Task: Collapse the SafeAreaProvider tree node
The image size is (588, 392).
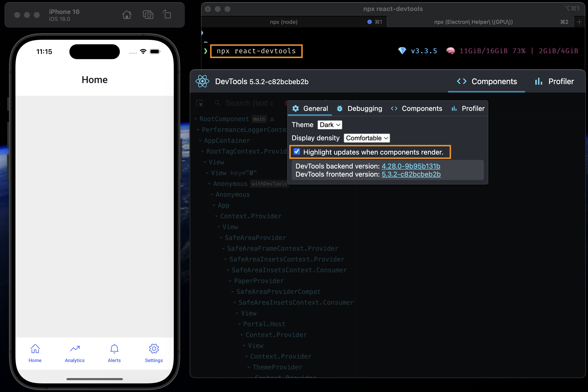Action: pyautogui.click(x=221, y=238)
